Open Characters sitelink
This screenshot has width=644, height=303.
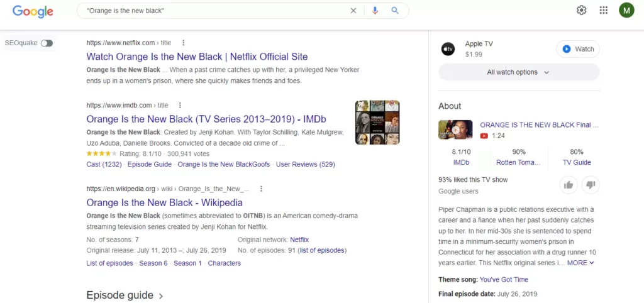[x=225, y=263]
